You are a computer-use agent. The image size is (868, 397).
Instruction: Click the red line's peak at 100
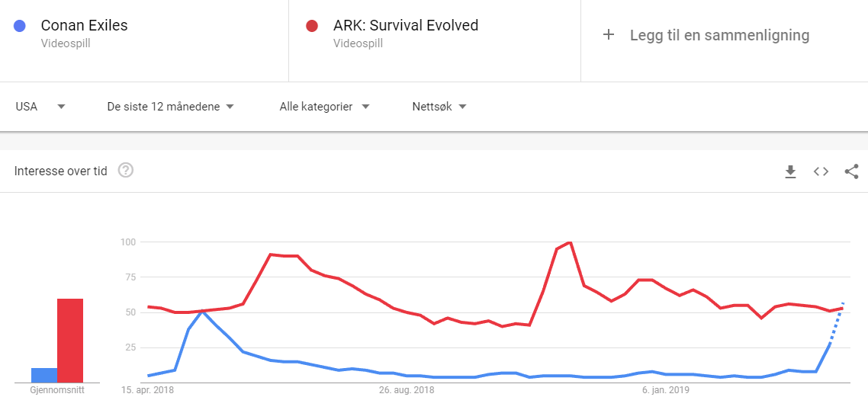click(x=570, y=242)
